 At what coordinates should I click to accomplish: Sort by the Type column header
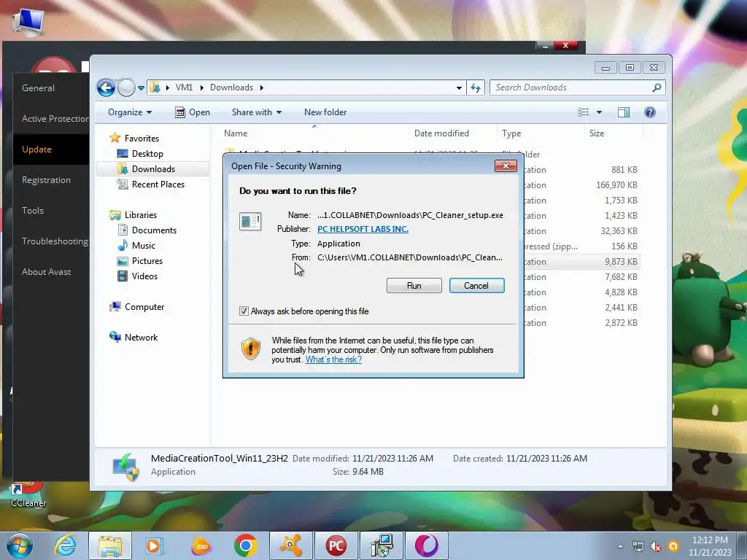click(x=541, y=134)
